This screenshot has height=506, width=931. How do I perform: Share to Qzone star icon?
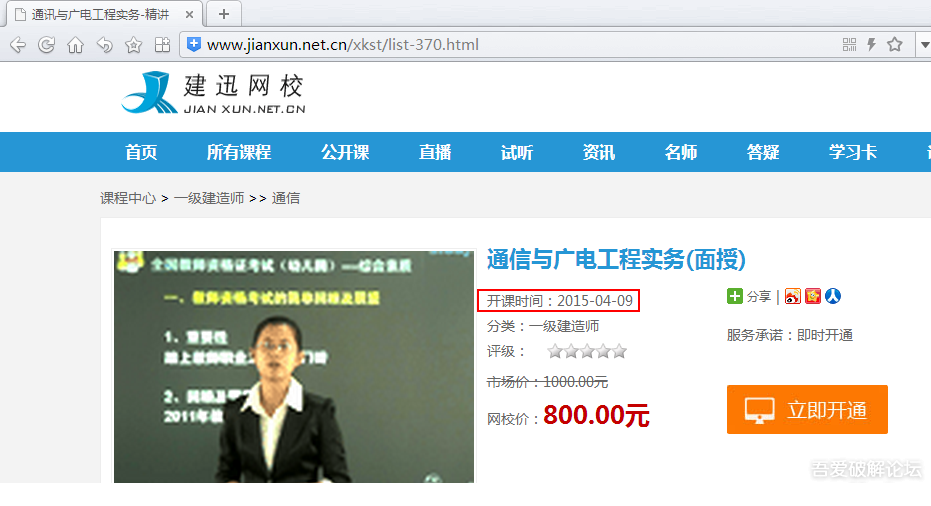tap(813, 296)
